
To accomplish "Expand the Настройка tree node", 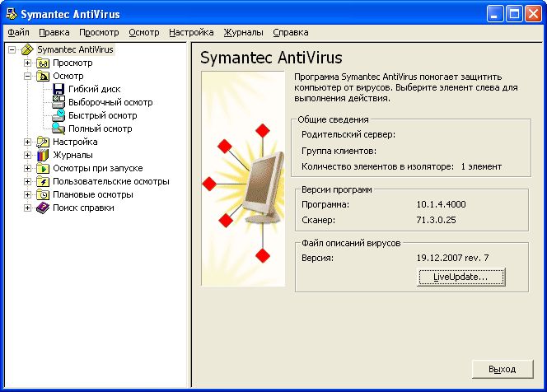I will (28, 142).
